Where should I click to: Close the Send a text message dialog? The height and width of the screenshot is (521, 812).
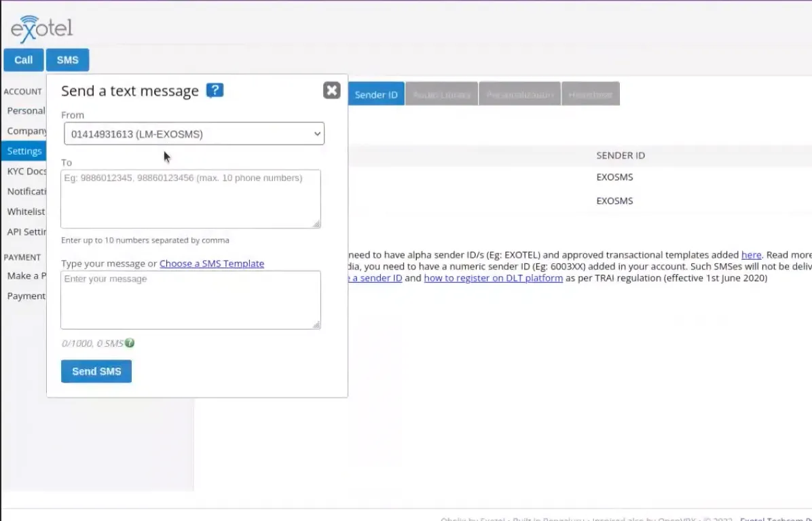click(x=331, y=90)
